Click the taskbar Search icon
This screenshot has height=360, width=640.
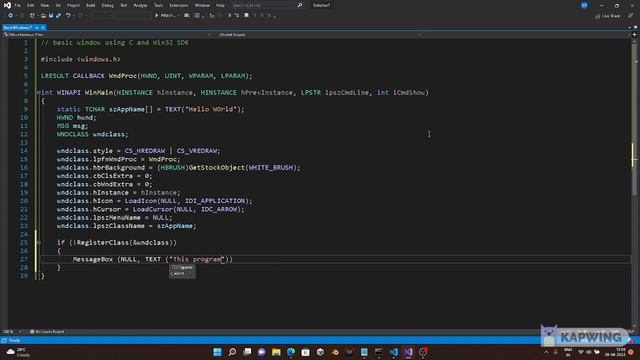232,352
